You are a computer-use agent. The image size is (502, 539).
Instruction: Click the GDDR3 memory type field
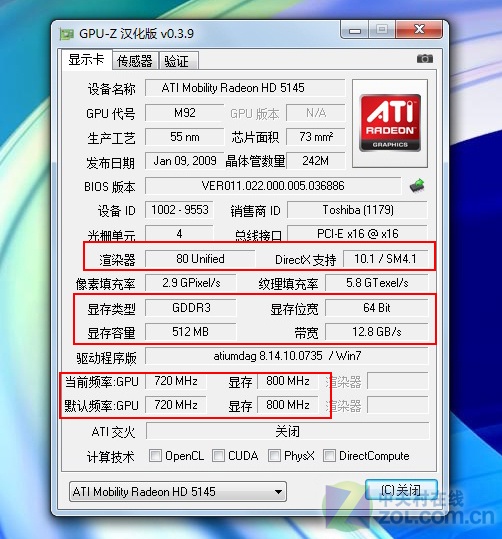(x=191, y=307)
